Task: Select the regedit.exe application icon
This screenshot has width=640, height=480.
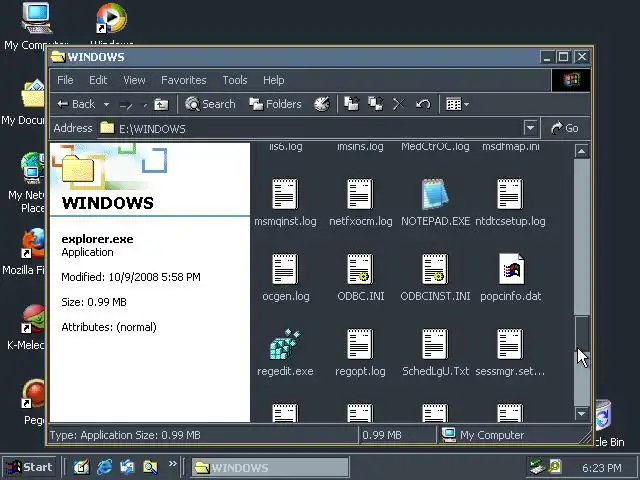Action: tap(285, 344)
